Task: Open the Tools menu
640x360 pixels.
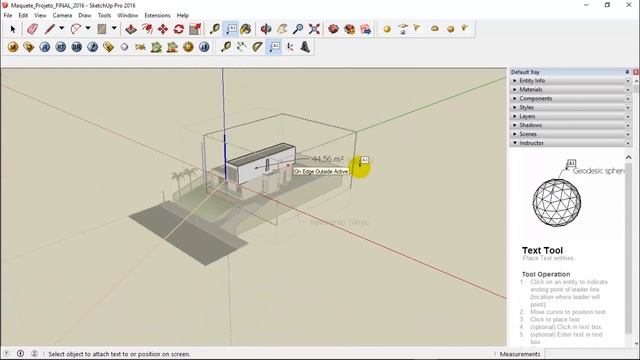Action: click(104, 16)
